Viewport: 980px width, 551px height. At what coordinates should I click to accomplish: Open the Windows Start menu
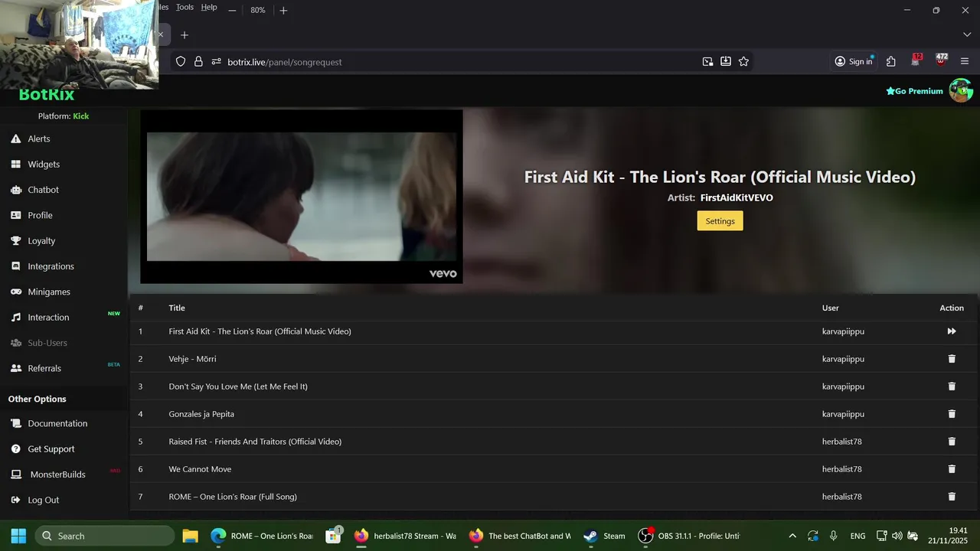pyautogui.click(x=18, y=536)
